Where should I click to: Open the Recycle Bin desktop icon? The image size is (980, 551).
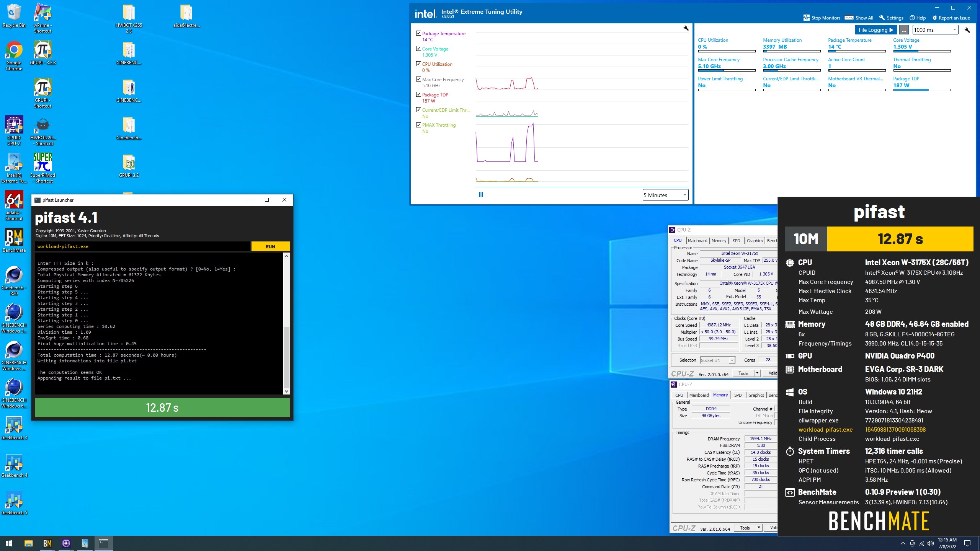pyautogui.click(x=14, y=16)
